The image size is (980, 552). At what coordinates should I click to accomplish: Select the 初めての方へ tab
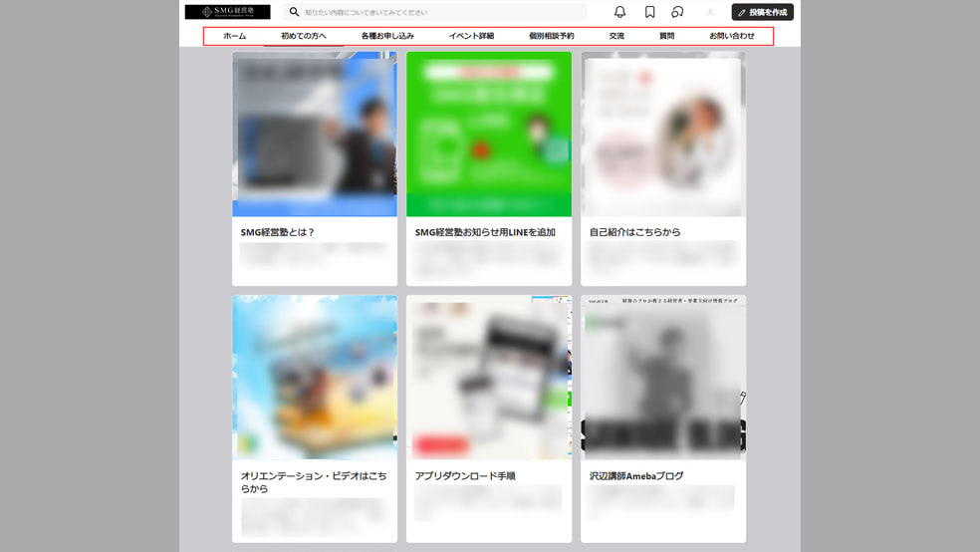click(x=303, y=36)
